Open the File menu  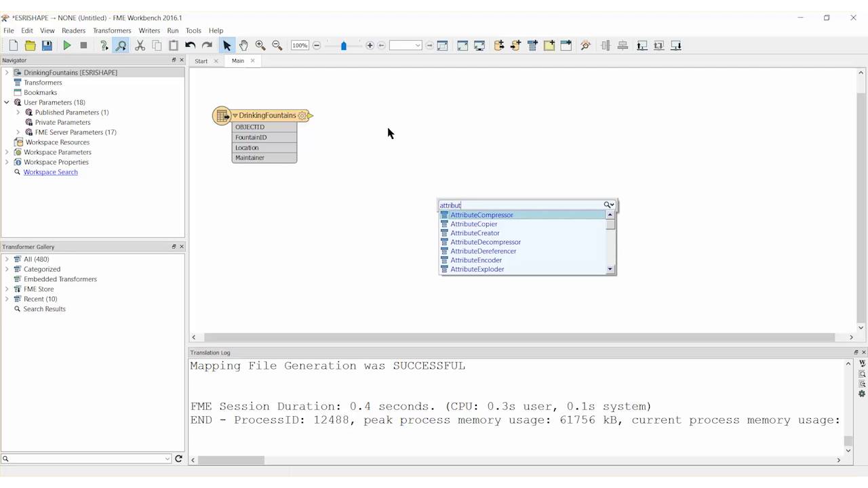tap(9, 30)
